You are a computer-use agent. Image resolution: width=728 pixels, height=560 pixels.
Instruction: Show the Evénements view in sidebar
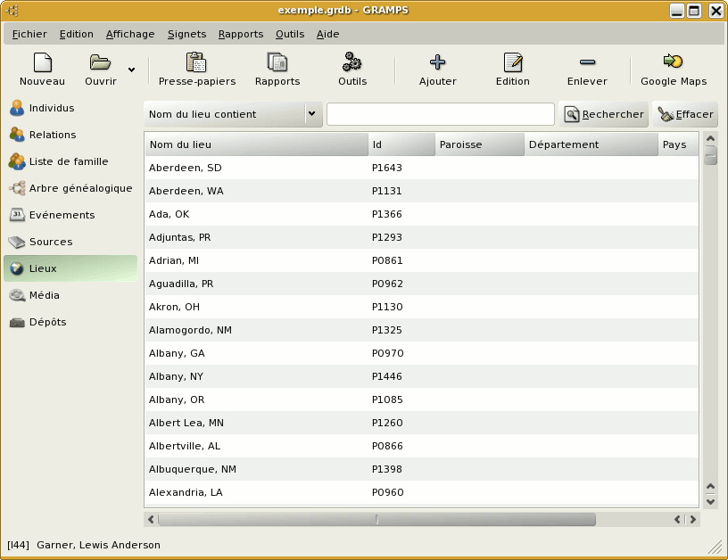tap(62, 216)
